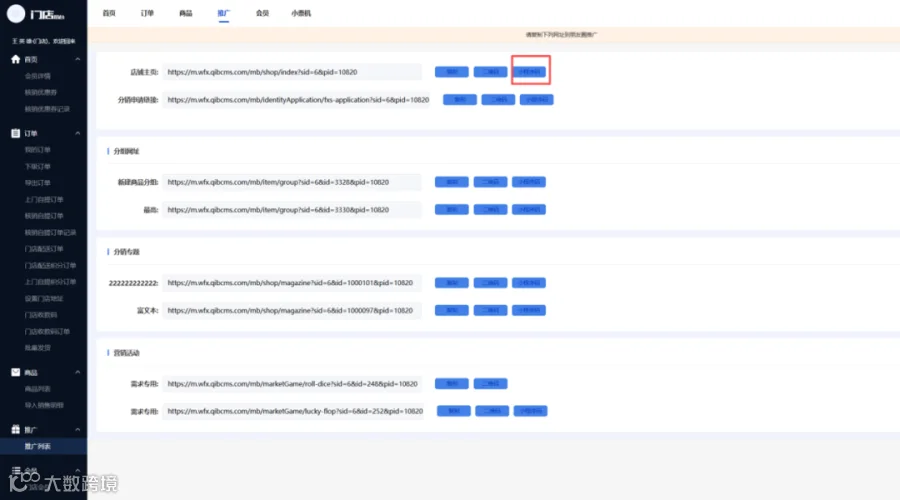Screen dimensions: 900x500
Task: Select the active 推广 top tab
Action: (224, 13)
